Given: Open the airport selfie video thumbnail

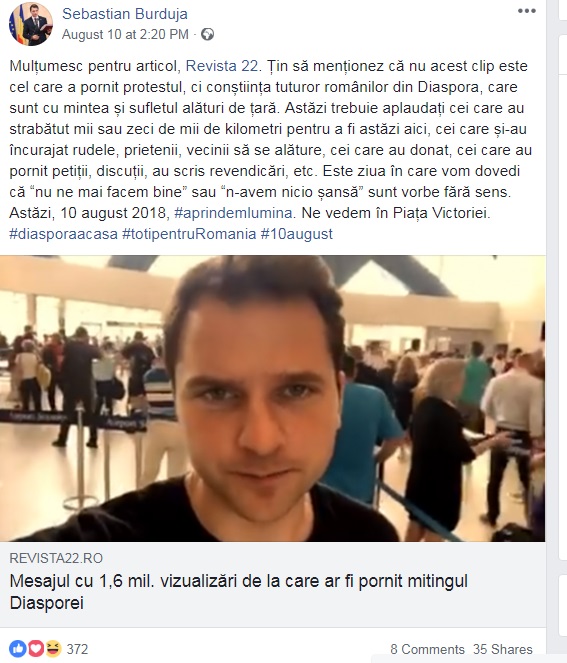Looking at the screenshot, I should click(273, 398).
